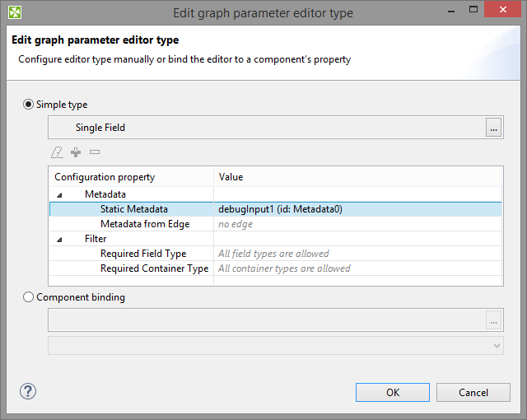Open the help question mark icon
Viewport: 527px width, 420px height.
pos(27,391)
